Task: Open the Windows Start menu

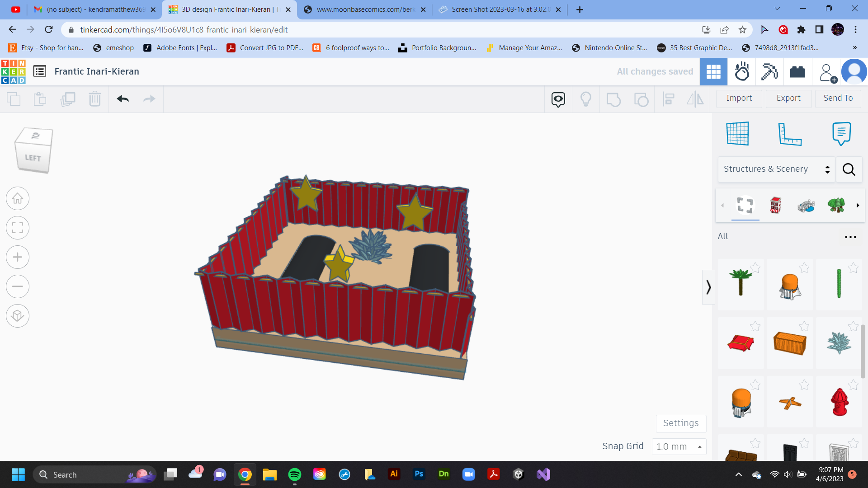Action: point(18,474)
